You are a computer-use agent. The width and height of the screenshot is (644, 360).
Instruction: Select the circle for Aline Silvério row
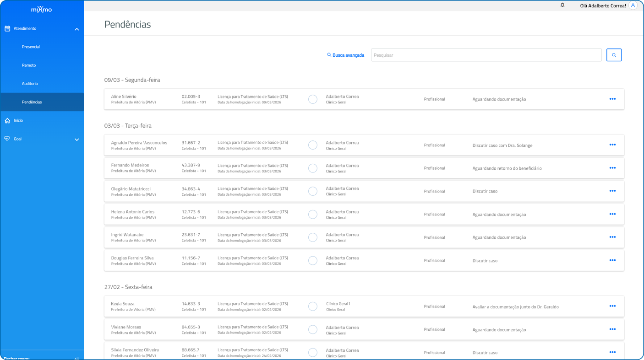pos(313,99)
